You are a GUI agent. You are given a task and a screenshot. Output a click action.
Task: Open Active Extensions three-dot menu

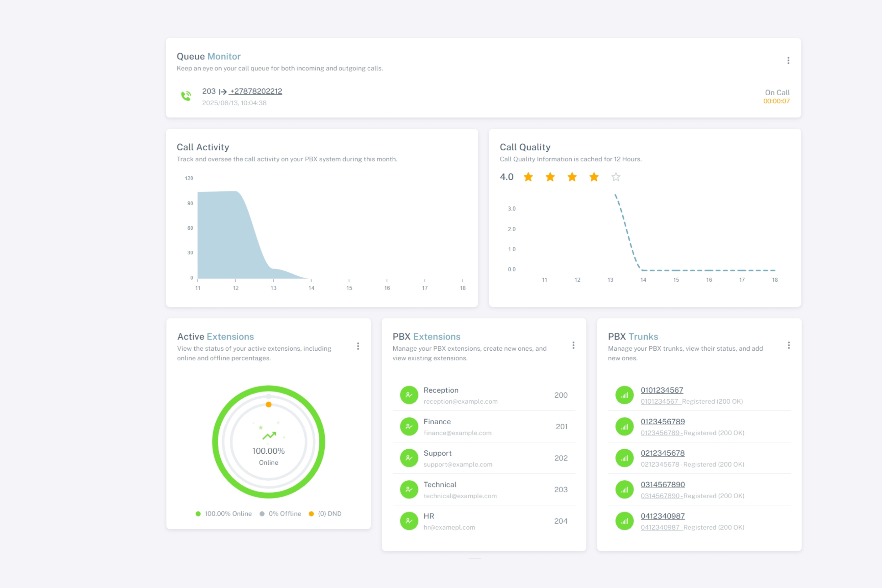pos(358,346)
